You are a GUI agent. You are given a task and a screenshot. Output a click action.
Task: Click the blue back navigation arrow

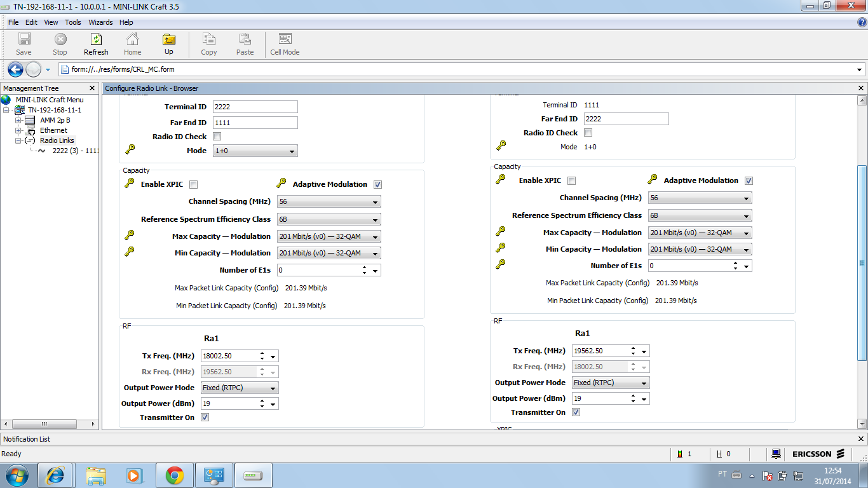15,69
